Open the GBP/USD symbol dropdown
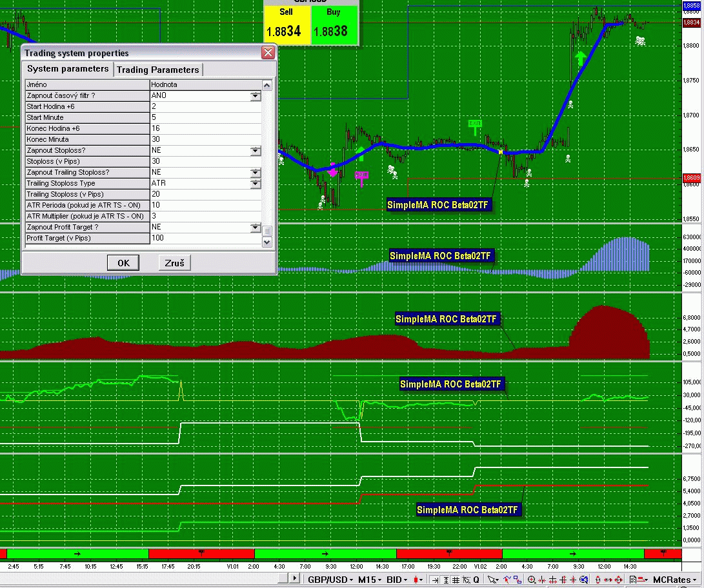 pyautogui.click(x=330, y=580)
